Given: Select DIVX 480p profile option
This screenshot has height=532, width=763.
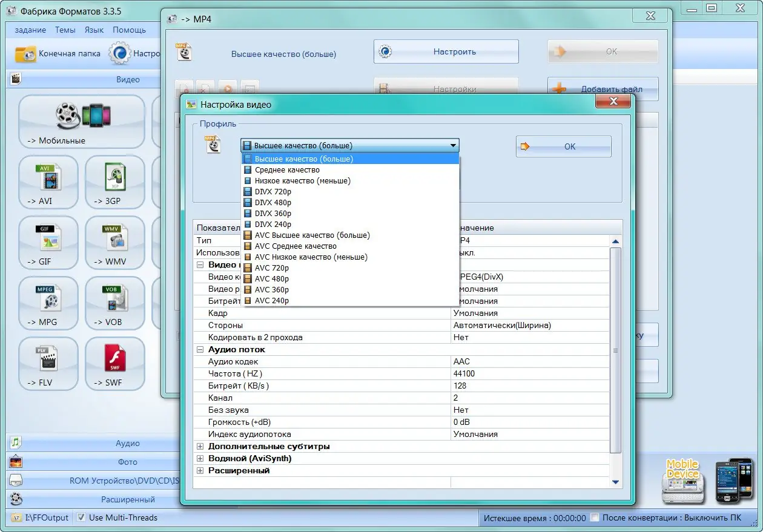Looking at the screenshot, I should pyautogui.click(x=350, y=203).
